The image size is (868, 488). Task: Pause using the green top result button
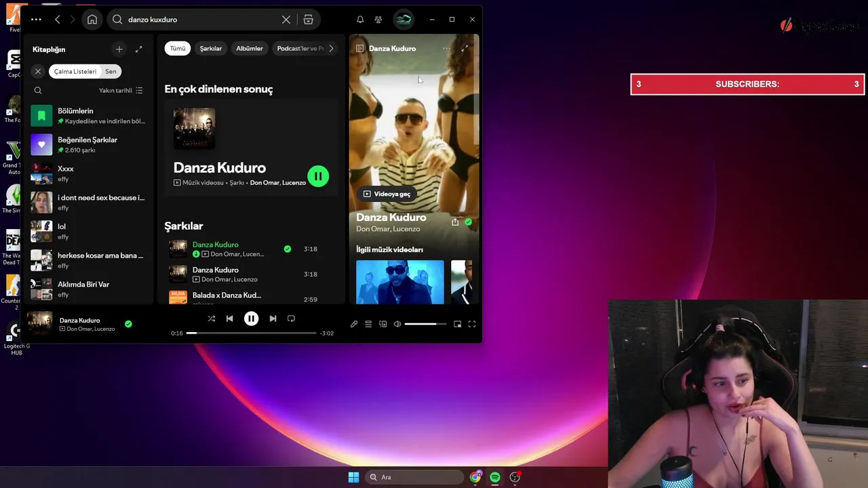(x=318, y=176)
